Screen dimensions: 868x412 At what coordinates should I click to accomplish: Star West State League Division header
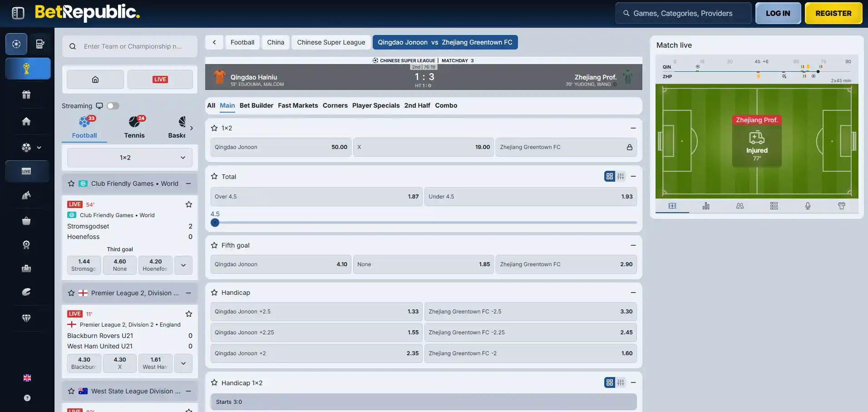click(71, 391)
